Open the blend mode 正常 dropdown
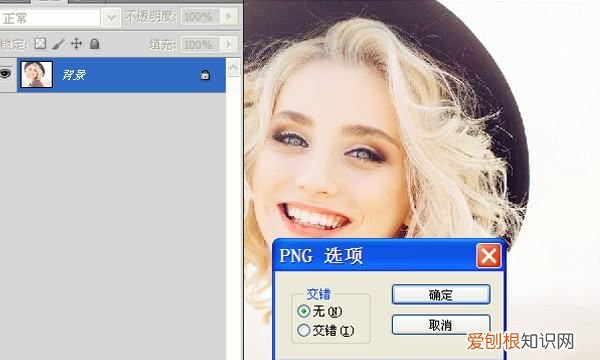Image resolution: width=600 pixels, height=360 pixels. point(111,17)
